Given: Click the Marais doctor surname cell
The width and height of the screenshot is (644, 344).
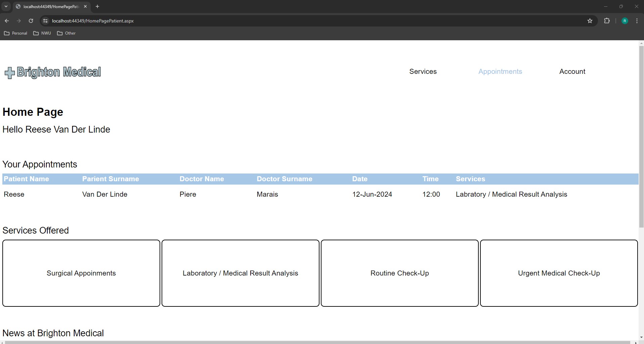Looking at the screenshot, I should pos(267,194).
